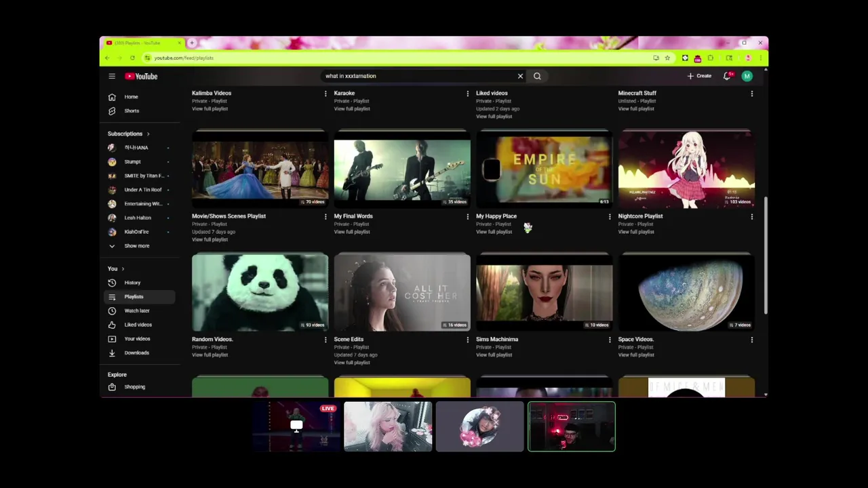The width and height of the screenshot is (868, 488).
Task: View full playlist under My Final Words
Action: (x=352, y=232)
